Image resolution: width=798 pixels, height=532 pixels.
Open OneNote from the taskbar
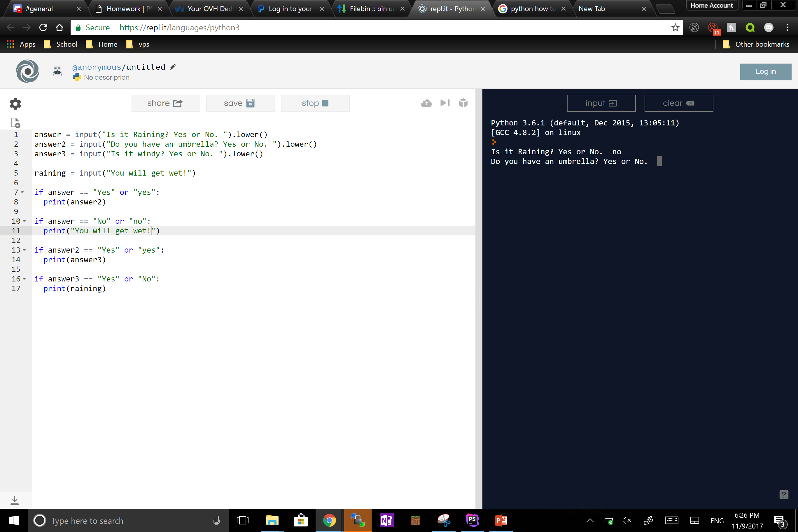click(x=386, y=520)
